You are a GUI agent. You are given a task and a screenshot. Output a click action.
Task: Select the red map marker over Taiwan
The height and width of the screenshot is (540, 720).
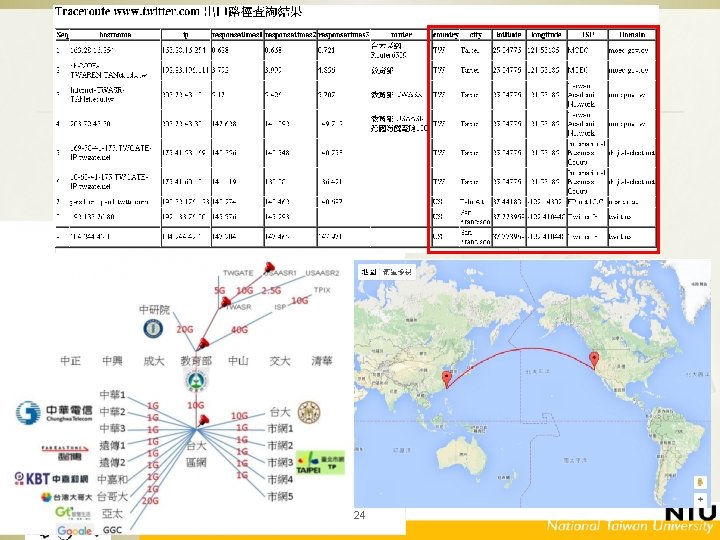446,380
